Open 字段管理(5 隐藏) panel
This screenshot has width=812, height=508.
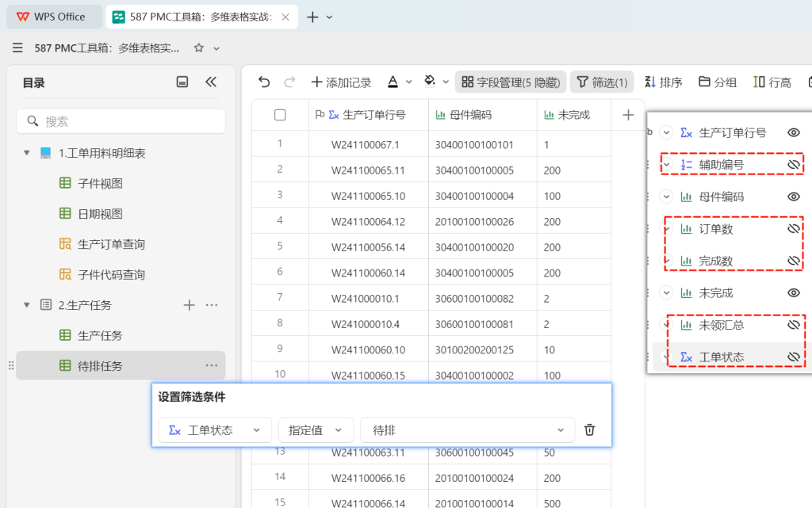click(x=511, y=82)
